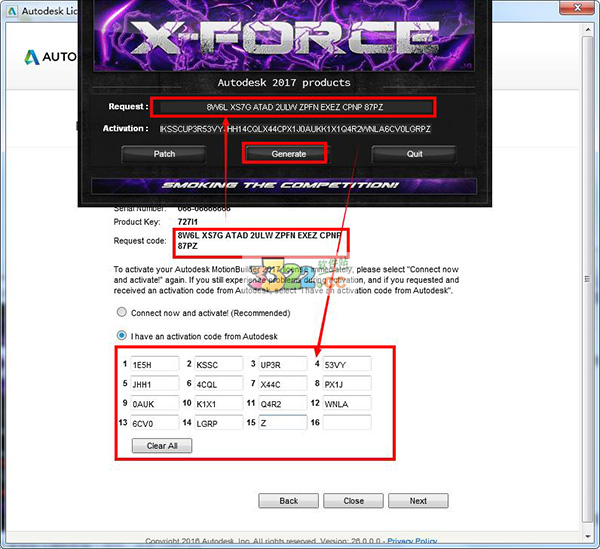The height and width of the screenshot is (549, 600).
Task: Click the Patch button in X-Force
Action: click(164, 154)
